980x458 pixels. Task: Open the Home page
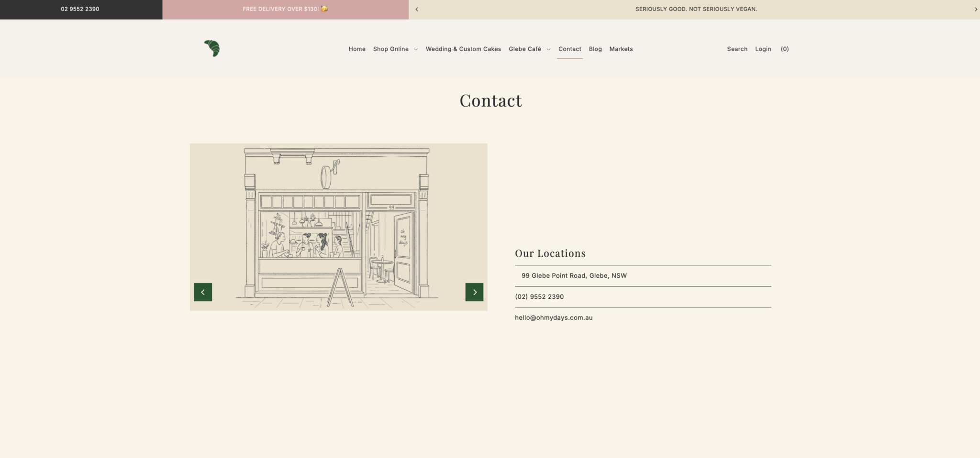[x=356, y=49]
